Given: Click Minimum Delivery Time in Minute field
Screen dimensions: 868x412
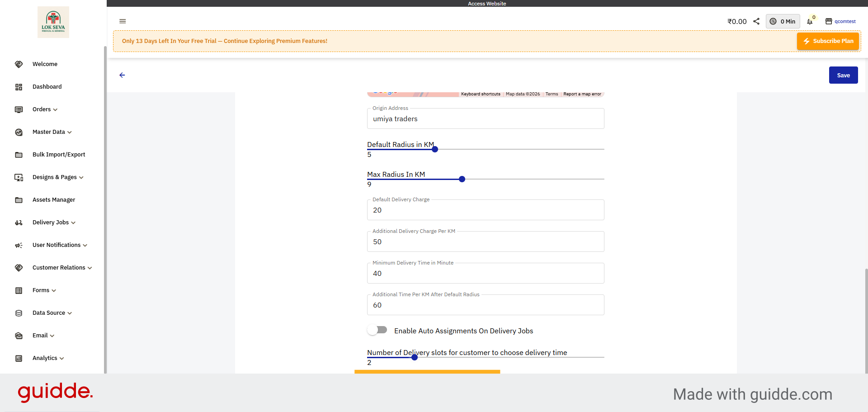Looking at the screenshot, I should point(486,273).
